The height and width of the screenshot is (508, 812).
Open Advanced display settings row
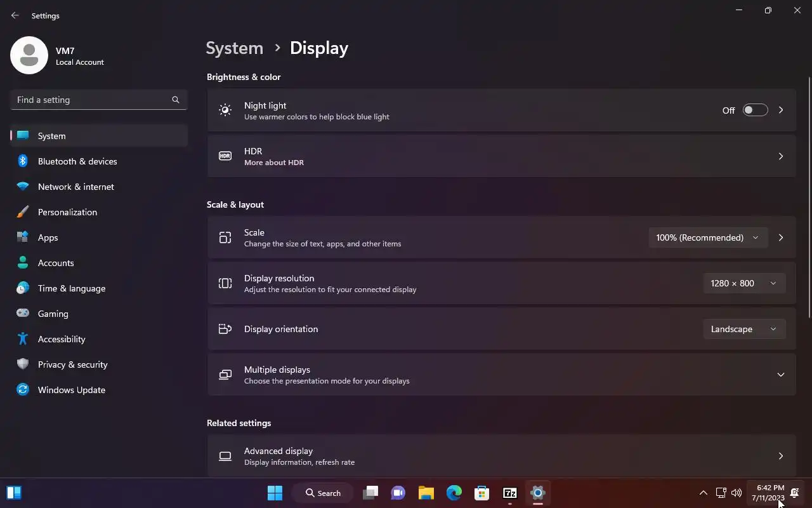coord(502,456)
